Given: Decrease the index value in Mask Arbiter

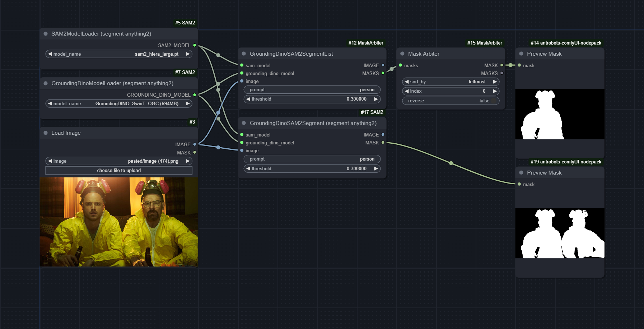Looking at the screenshot, I should tap(407, 91).
